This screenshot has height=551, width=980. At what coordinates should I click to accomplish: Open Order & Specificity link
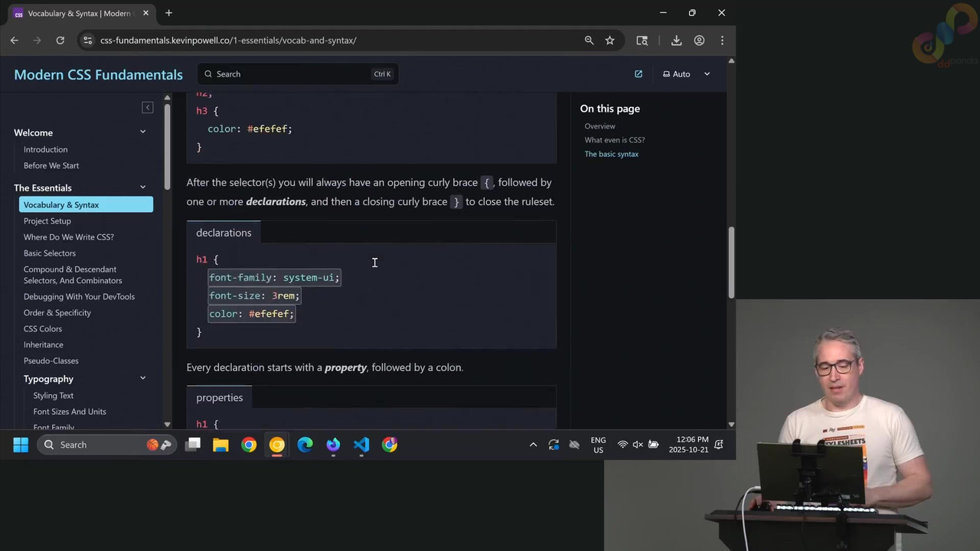[57, 313]
